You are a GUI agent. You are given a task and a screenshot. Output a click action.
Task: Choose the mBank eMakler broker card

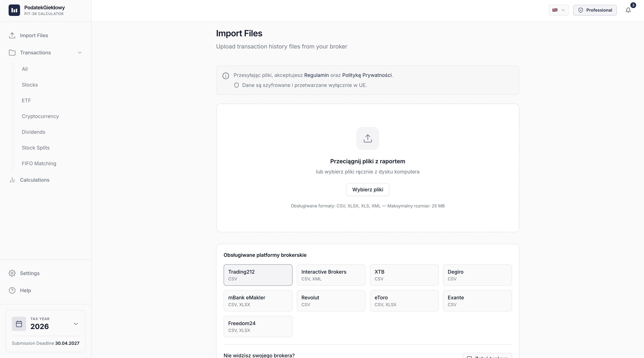(x=258, y=301)
